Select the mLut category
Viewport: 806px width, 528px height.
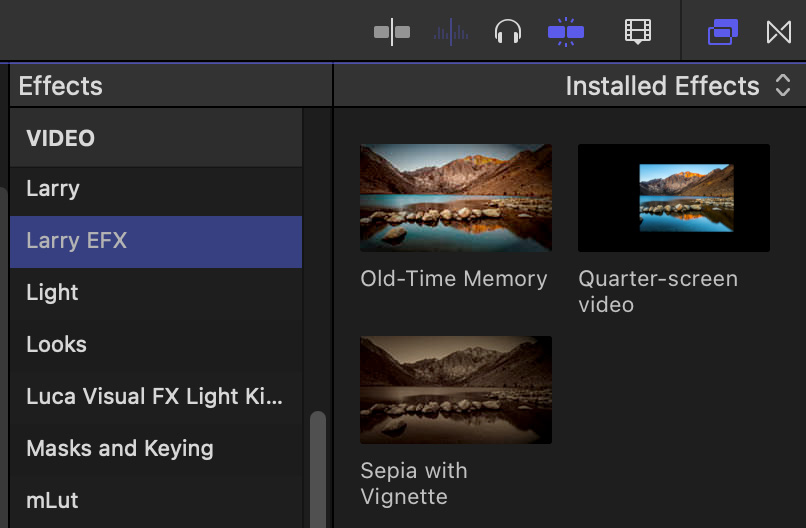[52, 501]
